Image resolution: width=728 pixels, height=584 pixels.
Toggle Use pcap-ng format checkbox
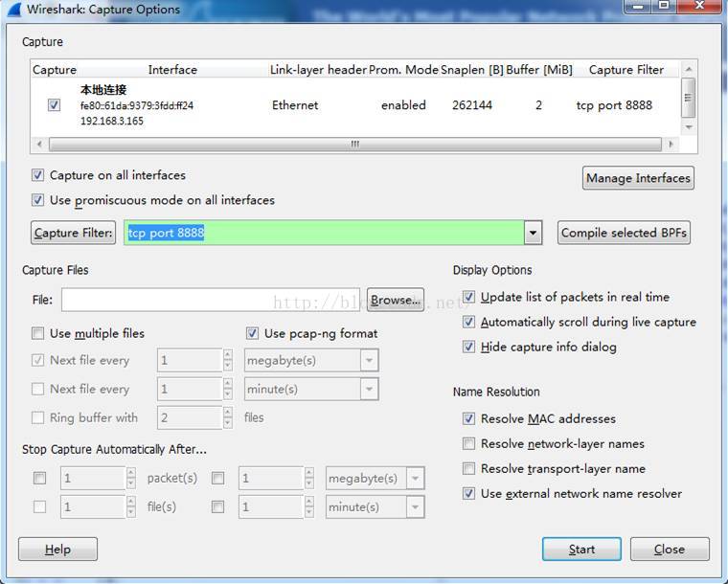pos(252,333)
